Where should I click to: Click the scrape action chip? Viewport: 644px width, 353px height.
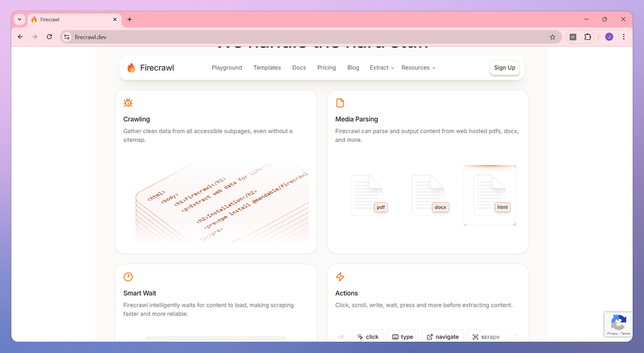(x=486, y=336)
